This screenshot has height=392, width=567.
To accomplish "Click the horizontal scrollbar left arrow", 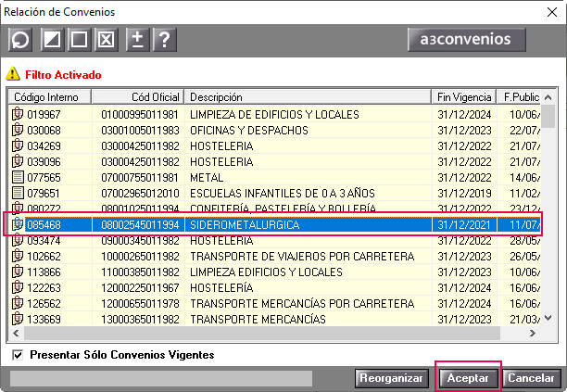I will pos(16,333).
